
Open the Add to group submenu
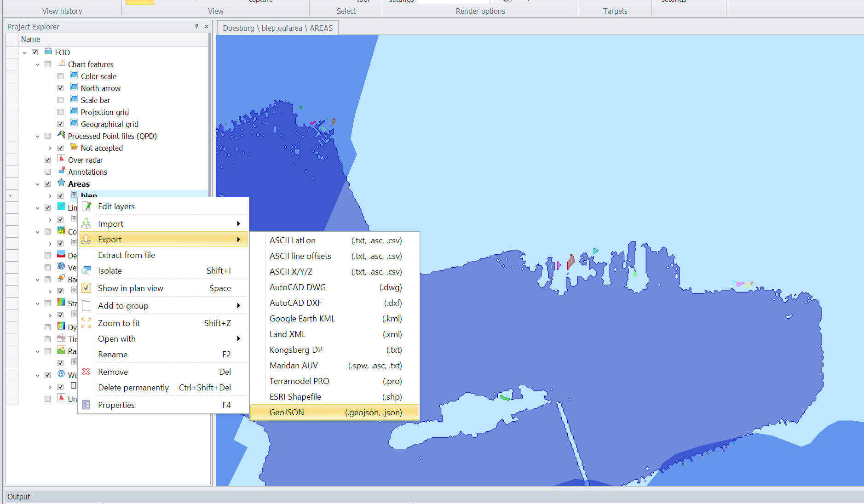123,305
